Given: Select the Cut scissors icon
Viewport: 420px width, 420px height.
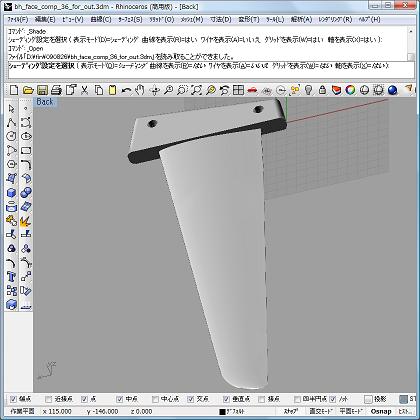Looking at the screenshot, I should 85,90.
